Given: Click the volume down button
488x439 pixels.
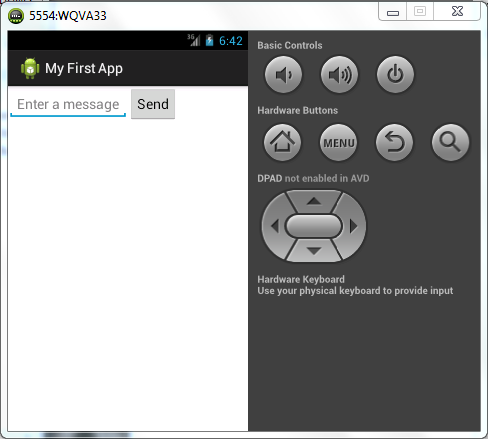Looking at the screenshot, I should (283, 74).
